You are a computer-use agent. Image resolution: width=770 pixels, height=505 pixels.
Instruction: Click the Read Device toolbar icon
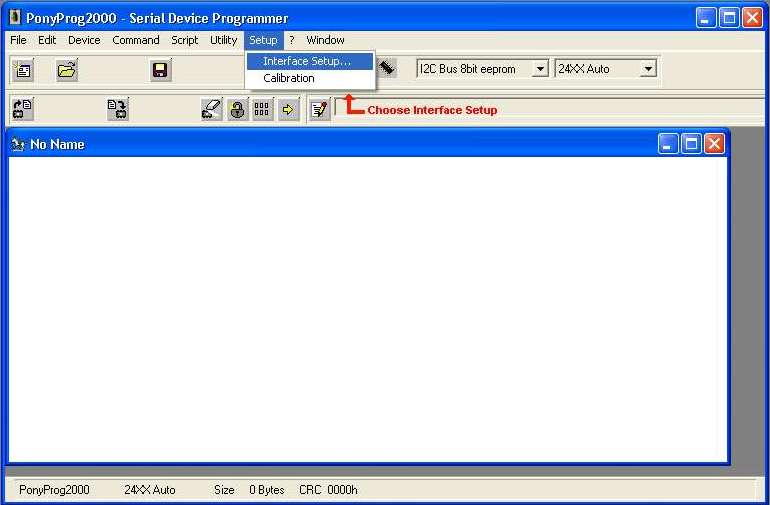(23, 110)
